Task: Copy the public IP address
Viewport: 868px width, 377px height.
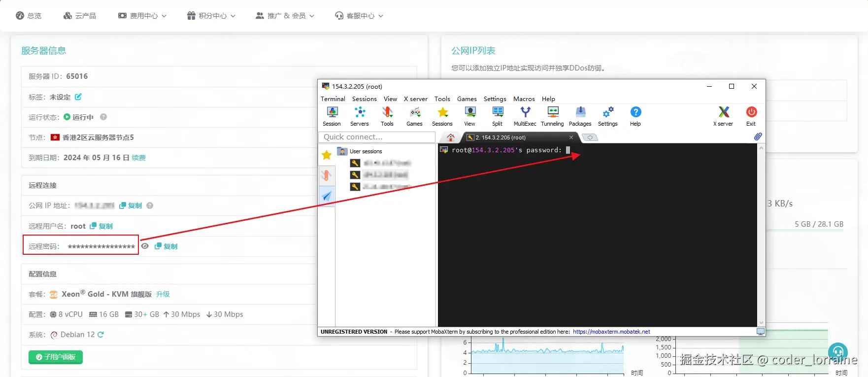Action: (131, 206)
